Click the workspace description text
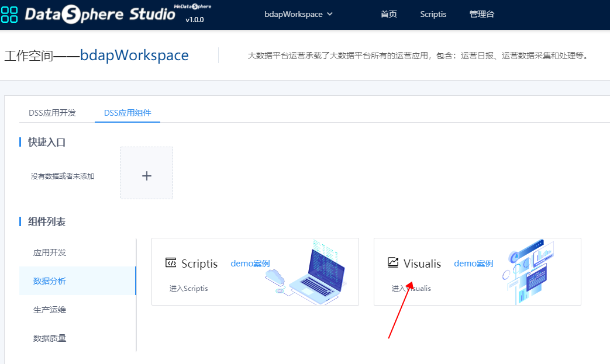 419,56
